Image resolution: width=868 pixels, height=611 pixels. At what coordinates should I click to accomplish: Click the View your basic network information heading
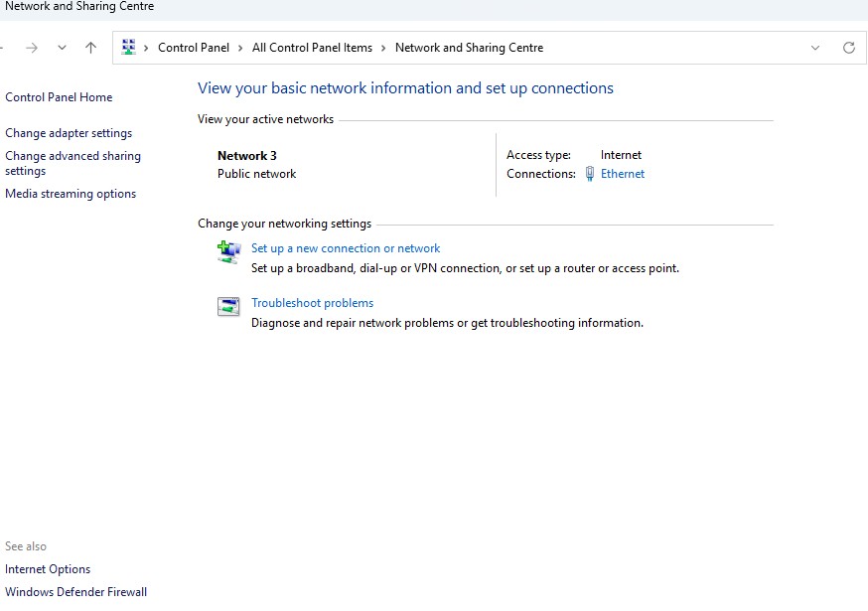405,88
